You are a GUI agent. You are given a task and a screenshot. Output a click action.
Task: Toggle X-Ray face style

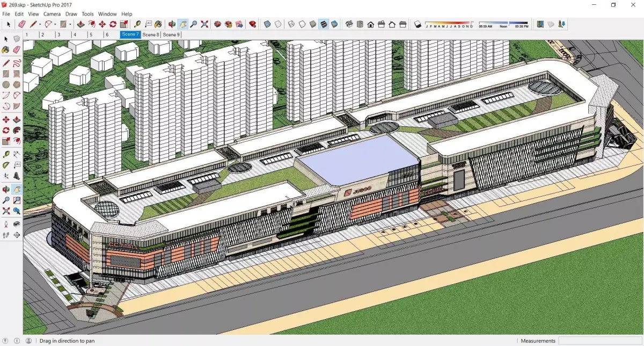coord(267,24)
